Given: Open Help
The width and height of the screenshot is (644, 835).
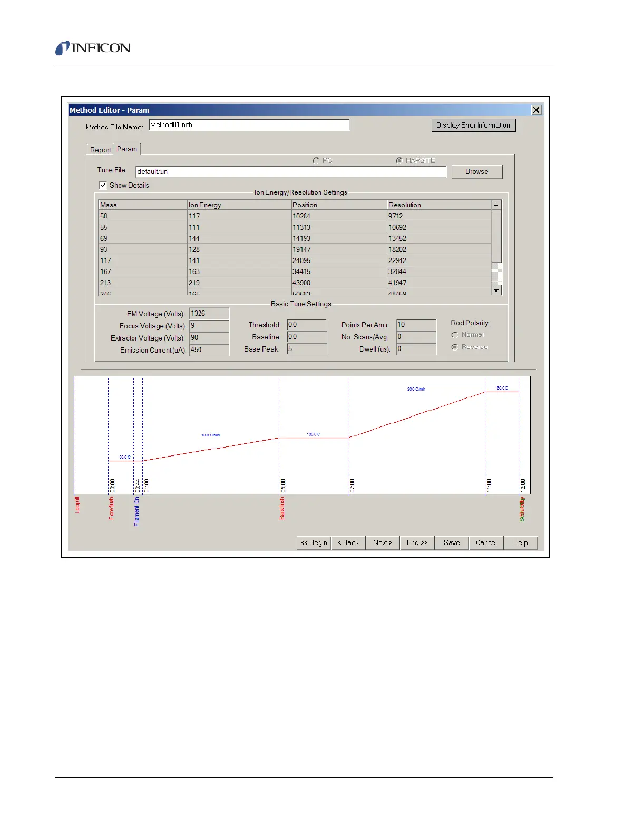Looking at the screenshot, I should point(520,542).
